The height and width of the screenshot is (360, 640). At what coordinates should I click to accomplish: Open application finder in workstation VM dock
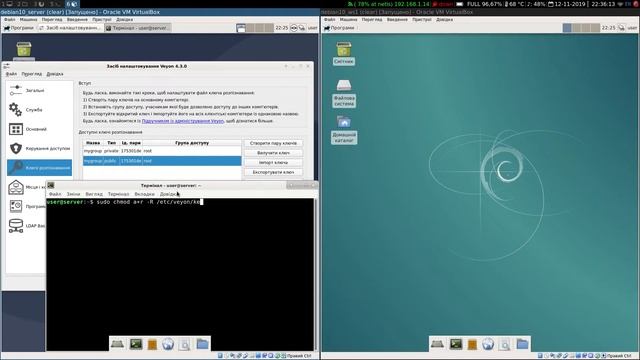(x=504, y=344)
